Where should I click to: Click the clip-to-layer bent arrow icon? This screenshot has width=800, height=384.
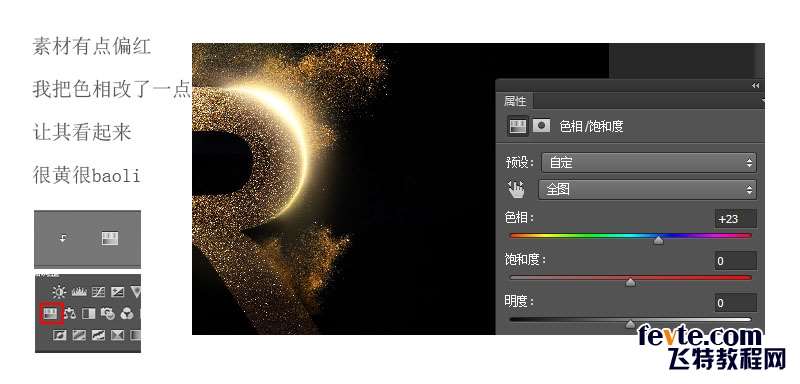(63, 238)
